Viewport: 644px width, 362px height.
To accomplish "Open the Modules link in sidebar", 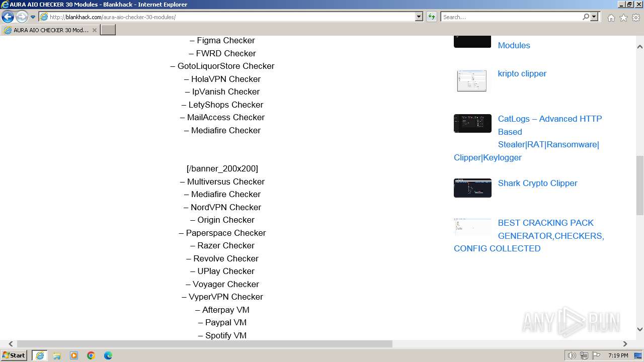I will [x=514, y=45].
